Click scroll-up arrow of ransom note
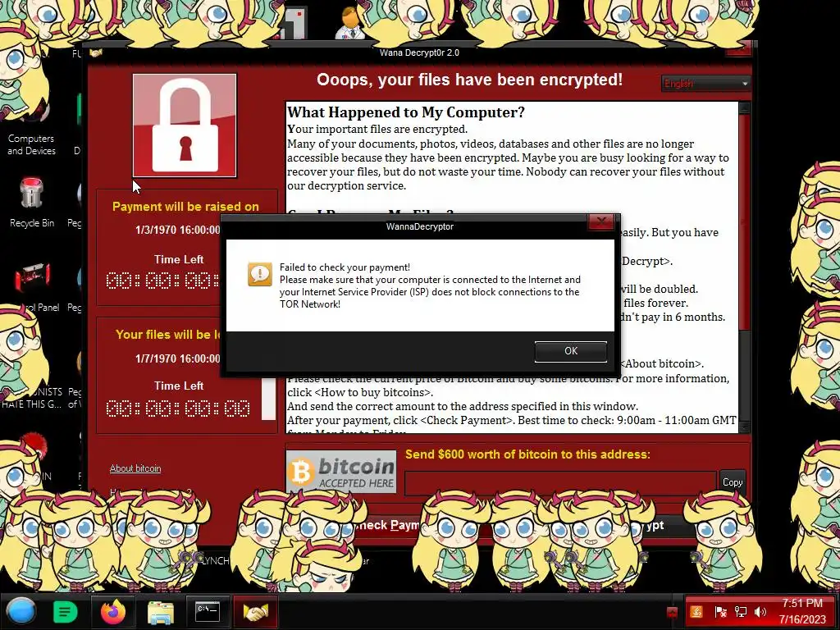This screenshot has height=630, width=840. (744, 107)
